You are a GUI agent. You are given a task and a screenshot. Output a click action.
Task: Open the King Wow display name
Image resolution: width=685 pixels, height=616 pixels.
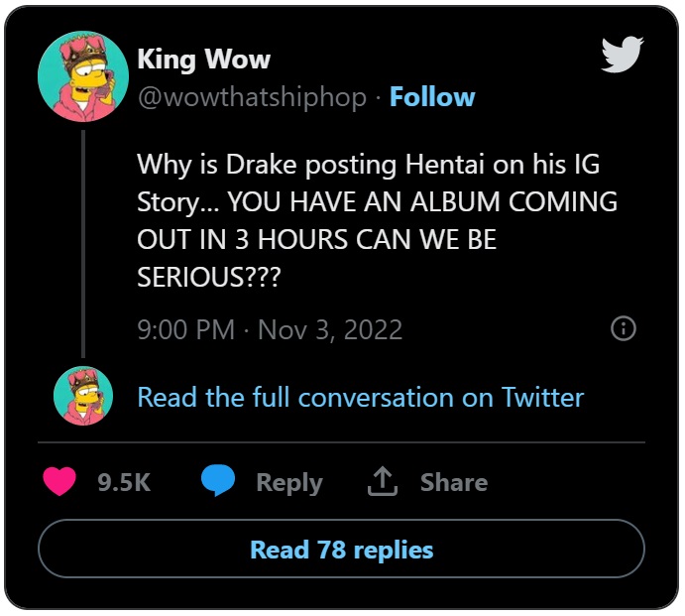pyautogui.click(x=203, y=60)
